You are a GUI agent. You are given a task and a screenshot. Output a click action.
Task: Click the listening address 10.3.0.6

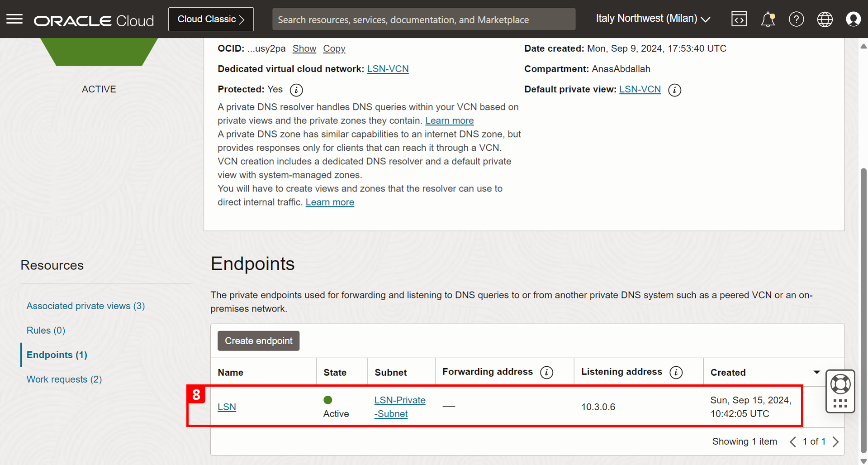click(x=598, y=407)
